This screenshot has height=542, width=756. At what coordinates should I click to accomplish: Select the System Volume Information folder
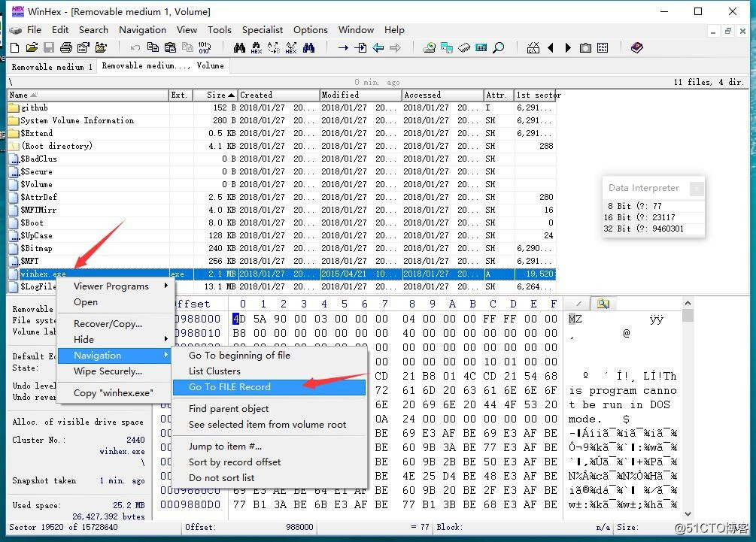tap(281, 120)
